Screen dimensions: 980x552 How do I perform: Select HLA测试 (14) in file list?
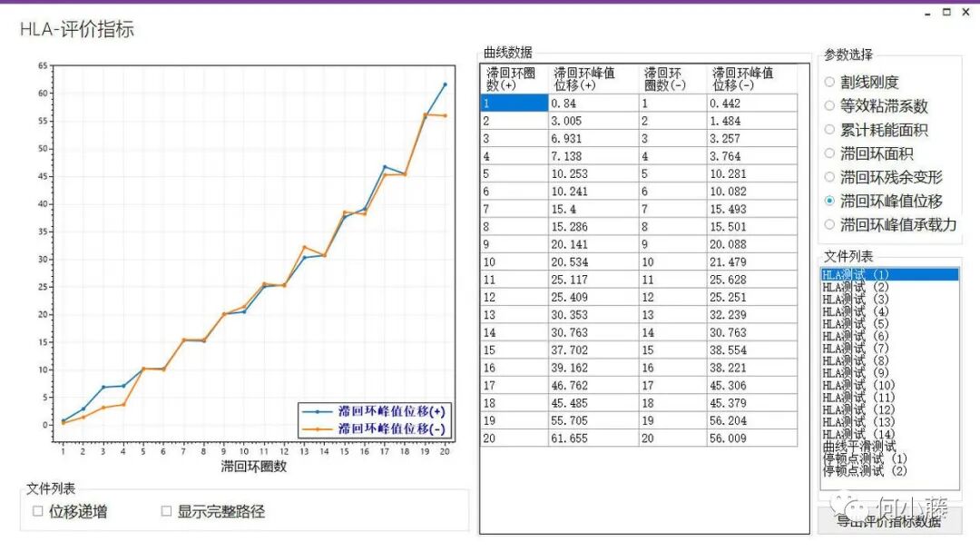point(889,434)
